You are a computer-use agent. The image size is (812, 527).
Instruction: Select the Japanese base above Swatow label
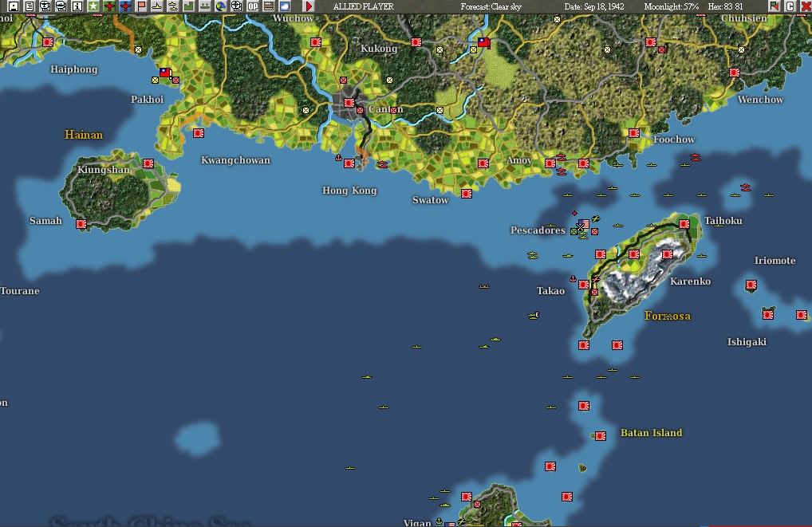coord(467,194)
